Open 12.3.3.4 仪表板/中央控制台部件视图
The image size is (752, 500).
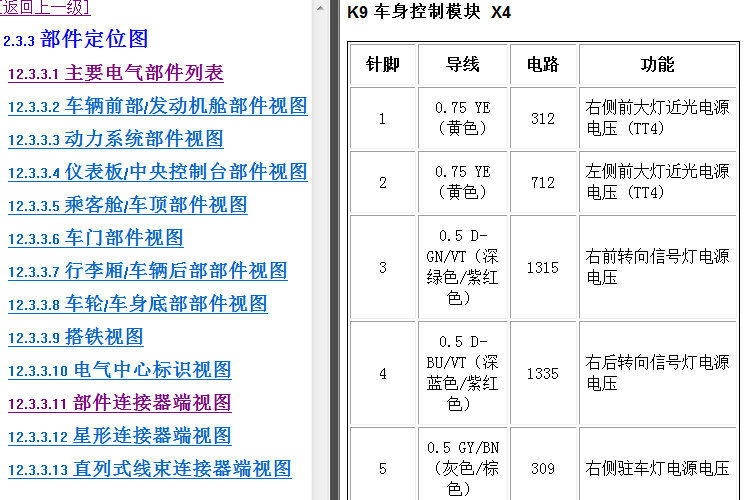pos(158,173)
